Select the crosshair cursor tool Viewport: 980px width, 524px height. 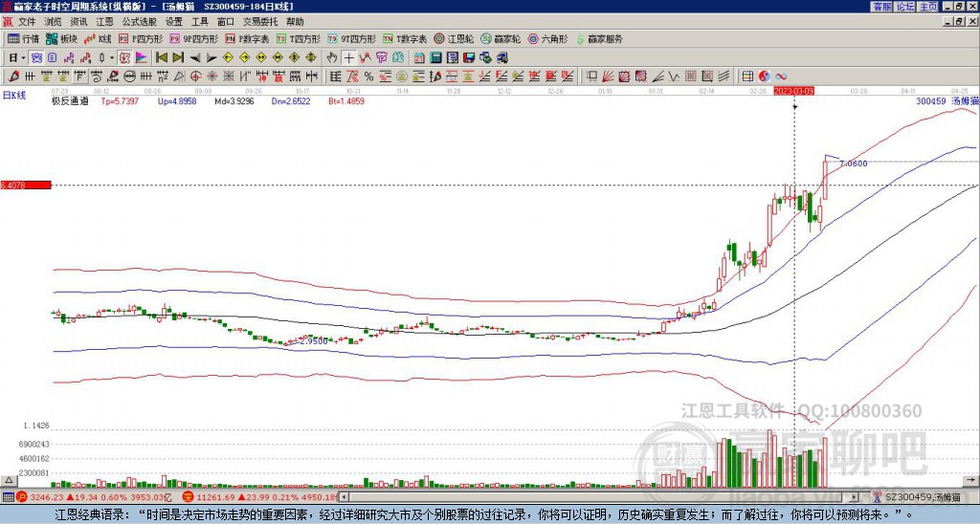348,57
